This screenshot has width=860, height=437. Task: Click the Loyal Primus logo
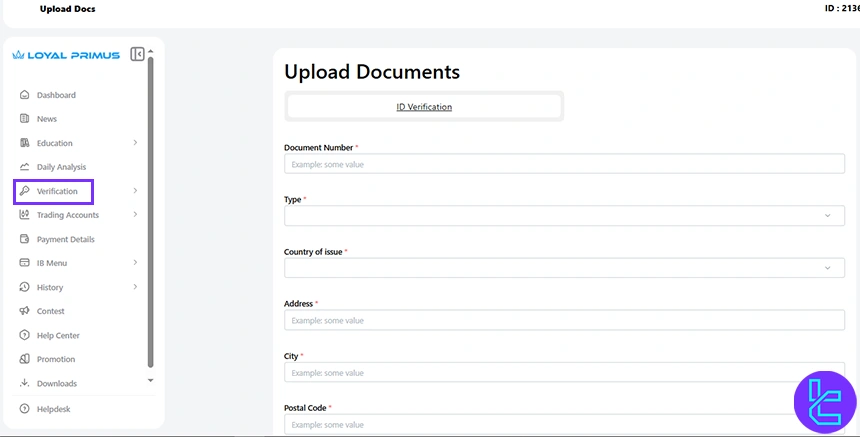(x=66, y=55)
